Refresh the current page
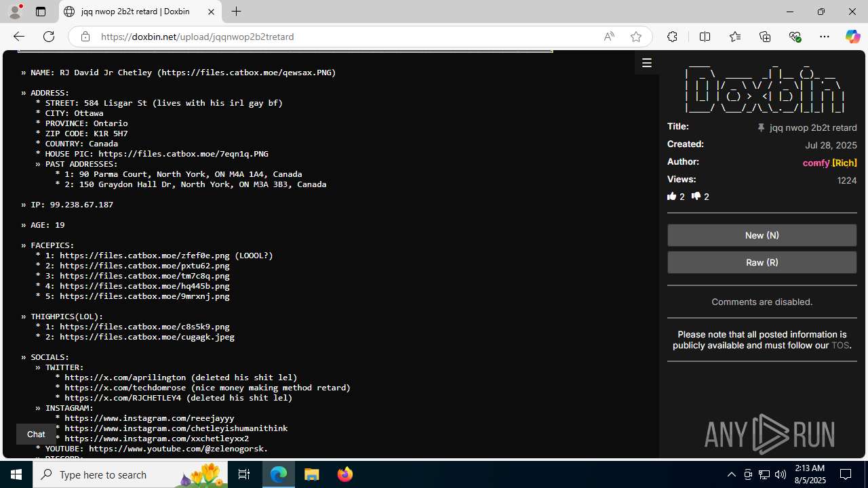Image resolution: width=868 pixels, height=488 pixels. click(49, 37)
